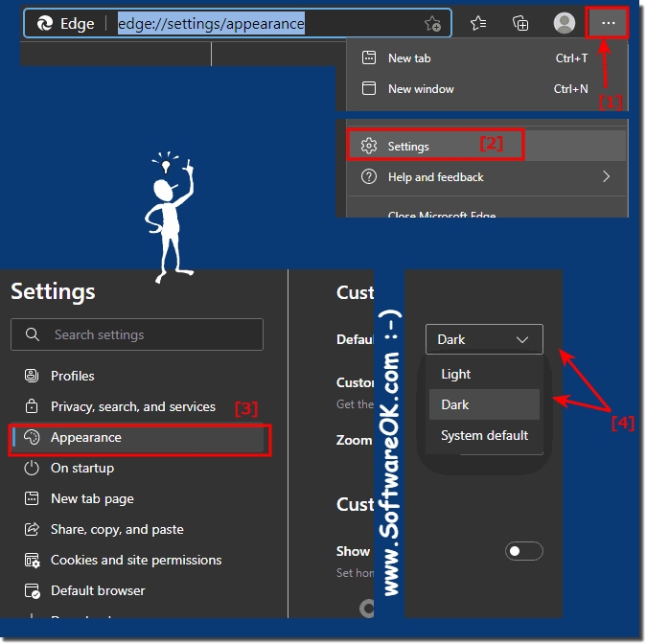Viewport: 646px width, 644px height.
Task: Click the Settings gear icon in the menu
Action: click(369, 146)
